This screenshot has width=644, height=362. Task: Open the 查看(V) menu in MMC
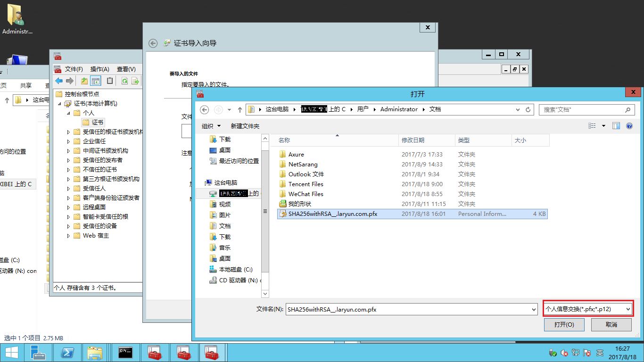click(126, 69)
